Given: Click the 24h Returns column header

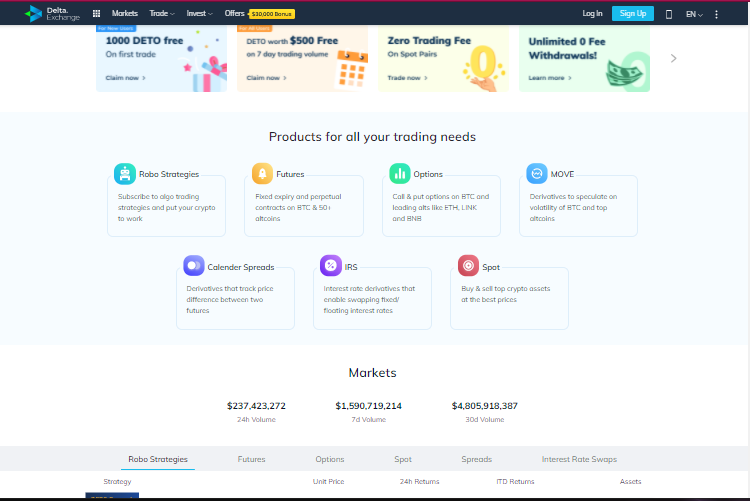Looking at the screenshot, I should coord(419,481).
